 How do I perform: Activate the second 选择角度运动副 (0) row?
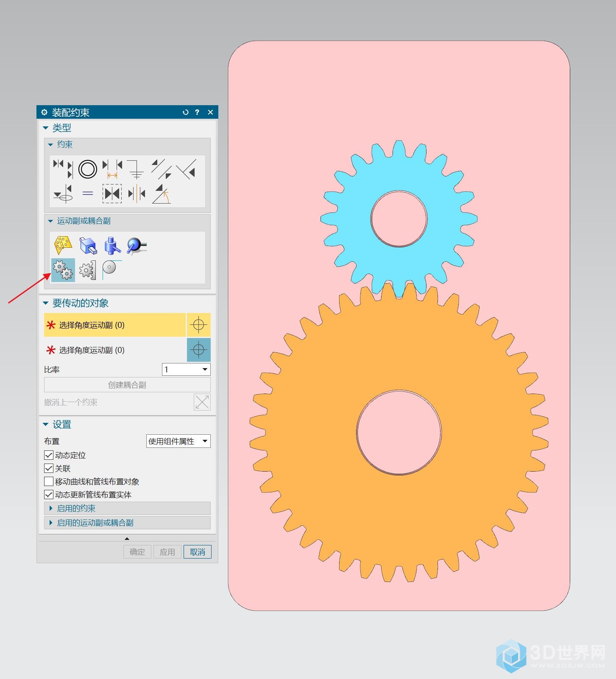pyautogui.click(x=115, y=350)
